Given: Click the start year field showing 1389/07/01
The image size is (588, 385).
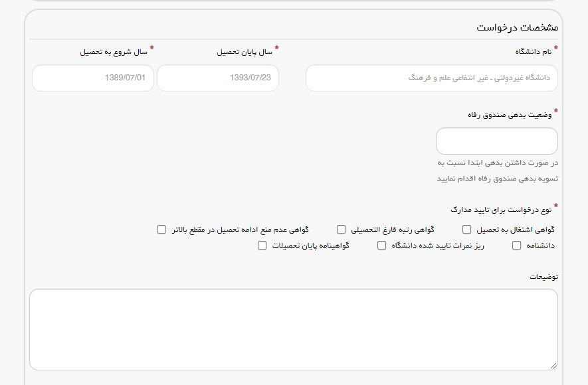Looking at the screenshot, I should [93, 78].
